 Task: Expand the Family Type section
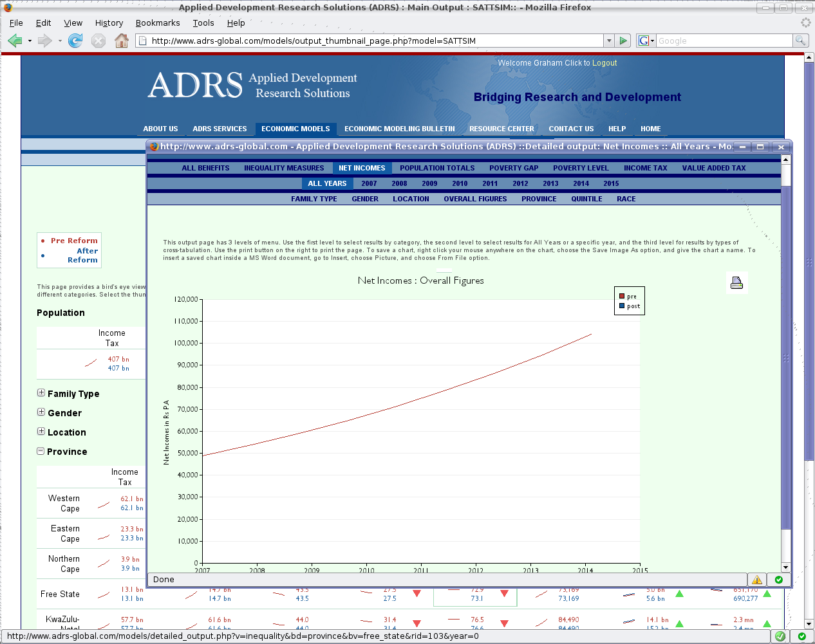tap(41, 393)
